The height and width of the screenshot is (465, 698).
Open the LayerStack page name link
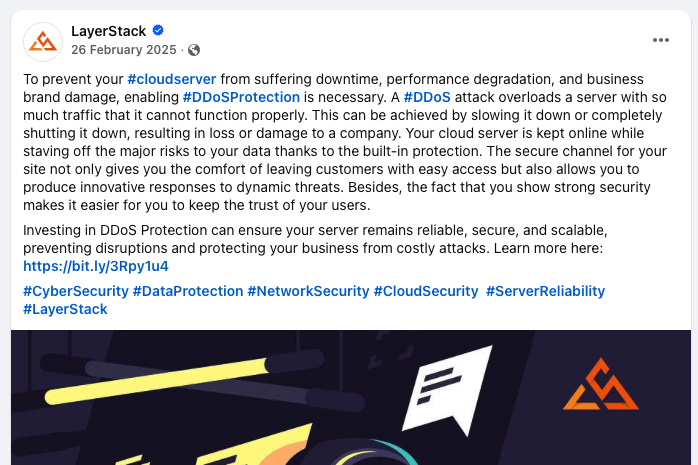click(x=107, y=31)
